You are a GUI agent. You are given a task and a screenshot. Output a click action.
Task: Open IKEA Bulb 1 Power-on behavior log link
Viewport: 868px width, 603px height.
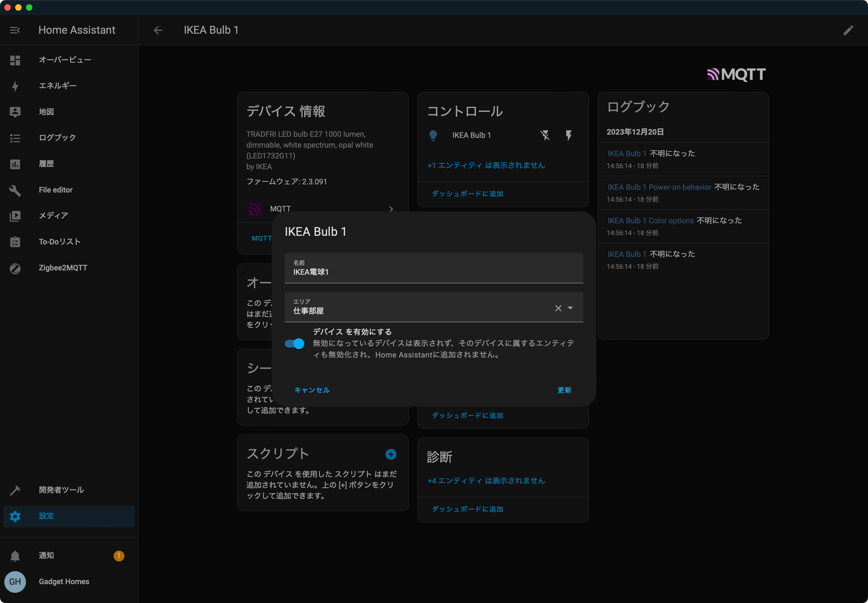click(x=659, y=187)
